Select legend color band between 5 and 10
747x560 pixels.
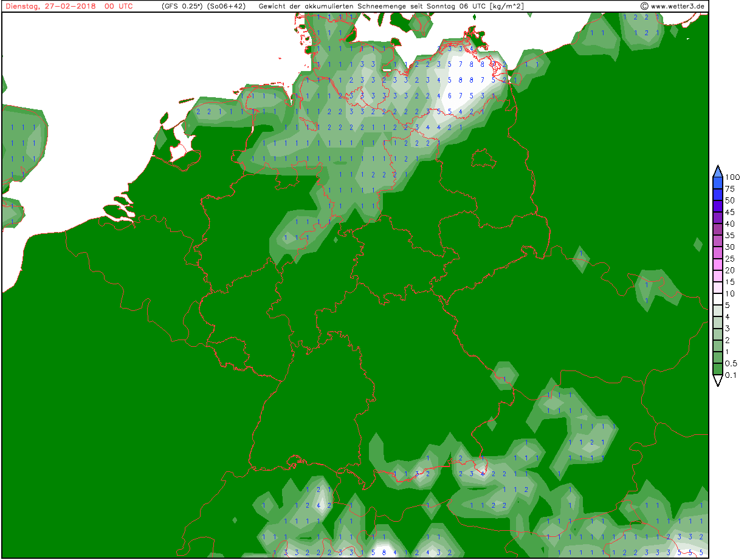[x=718, y=299]
